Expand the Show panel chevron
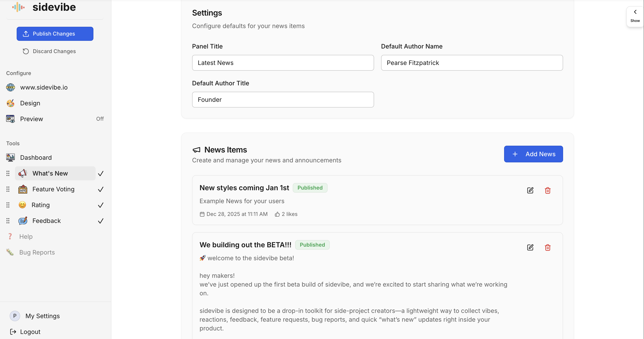This screenshot has height=339, width=644. [x=635, y=12]
